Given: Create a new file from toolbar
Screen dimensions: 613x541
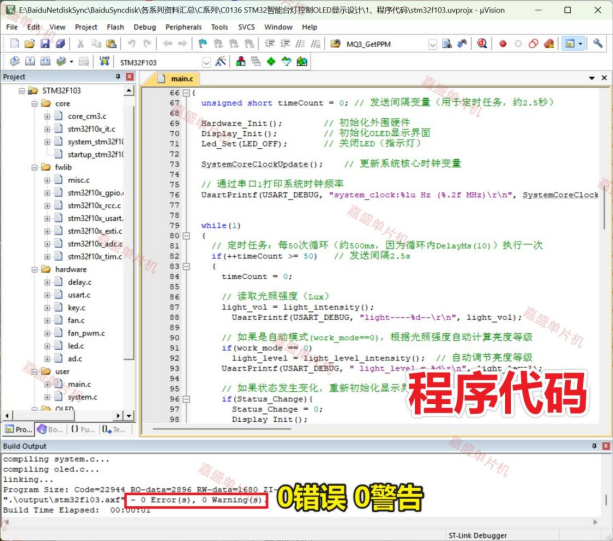Looking at the screenshot, I should (x=14, y=43).
